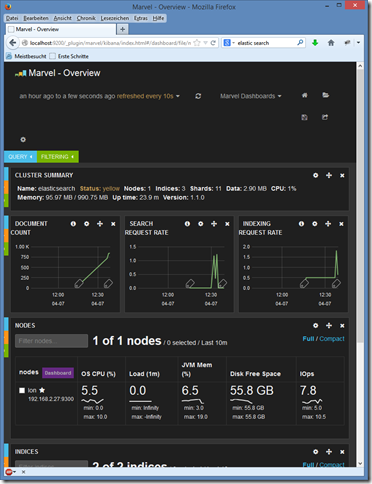372x484 pixels.
Task: Click the Firefox back arrow button
Action: (x=13, y=43)
